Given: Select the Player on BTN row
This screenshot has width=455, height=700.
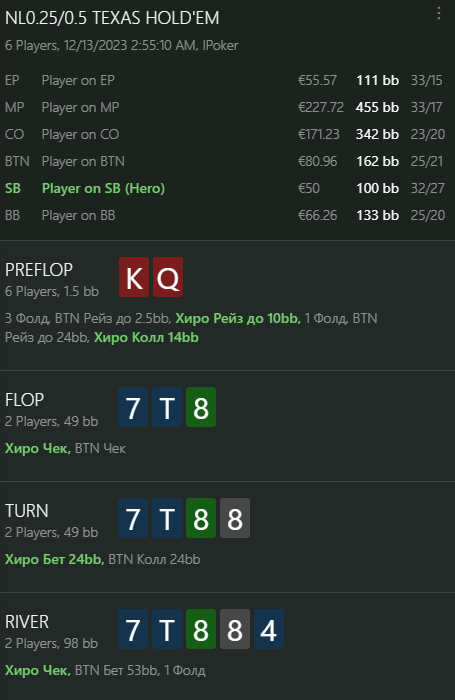Looking at the screenshot, I should pos(225,161).
